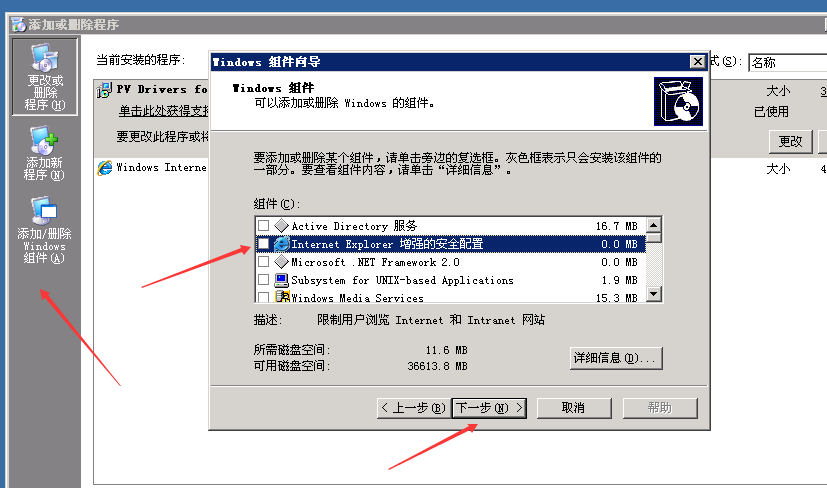Click the Add or Remove Programs title icon
This screenshot has width=827, height=488.
coord(18,24)
